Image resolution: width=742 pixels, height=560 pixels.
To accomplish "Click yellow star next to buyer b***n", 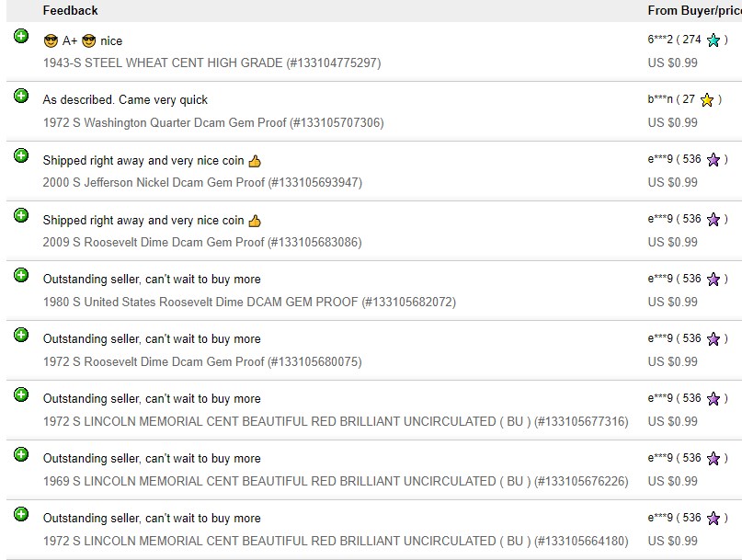I will [x=707, y=100].
